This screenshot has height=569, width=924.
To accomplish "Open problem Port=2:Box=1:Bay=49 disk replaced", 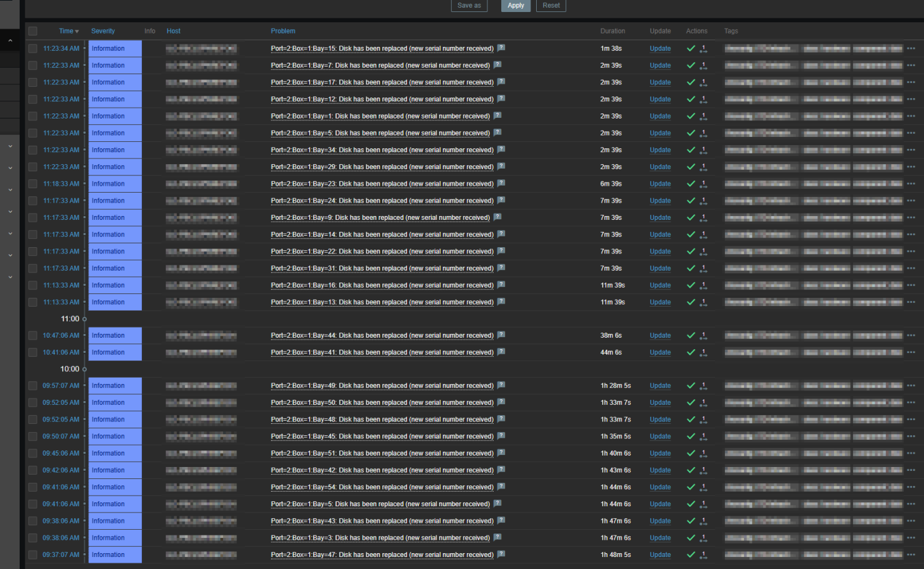I will (382, 385).
